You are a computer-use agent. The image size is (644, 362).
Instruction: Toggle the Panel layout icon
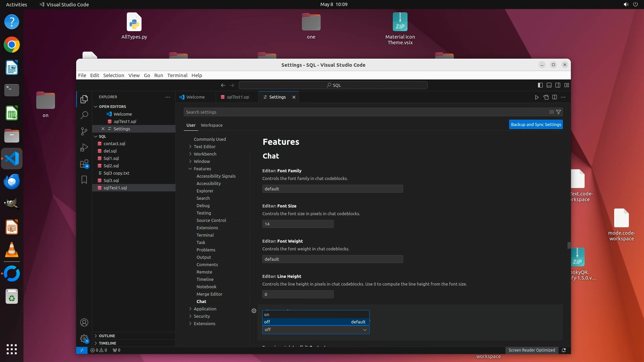point(549,85)
